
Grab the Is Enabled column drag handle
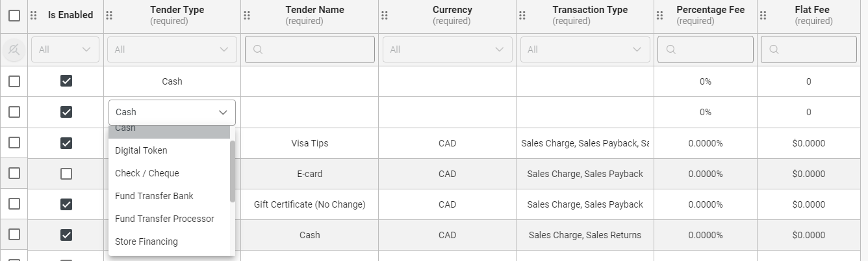[x=34, y=16]
